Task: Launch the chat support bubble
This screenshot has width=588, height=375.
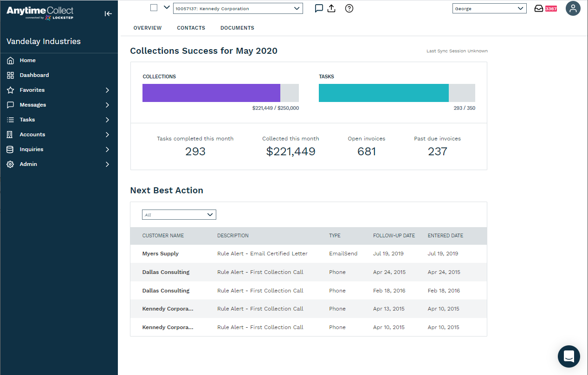Action: (x=569, y=356)
